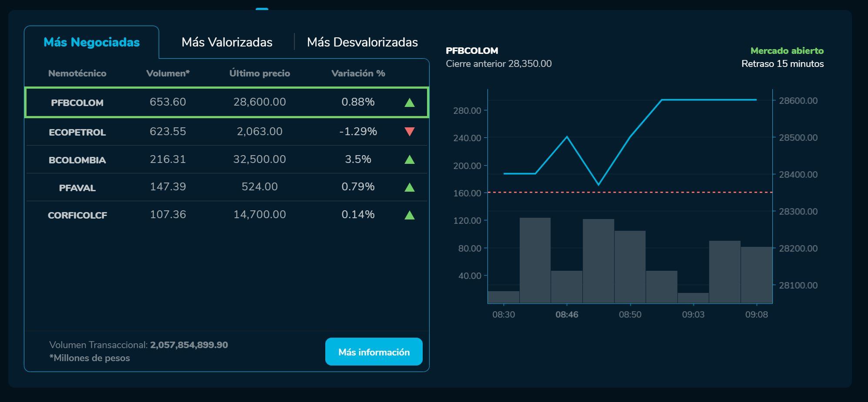
Task: Click the Mercado abierto status indicator
Action: [x=787, y=50]
